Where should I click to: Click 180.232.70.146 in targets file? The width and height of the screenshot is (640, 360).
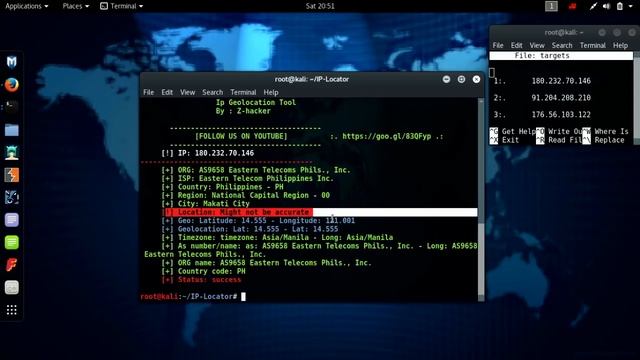pyautogui.click(x=561, y=81)
